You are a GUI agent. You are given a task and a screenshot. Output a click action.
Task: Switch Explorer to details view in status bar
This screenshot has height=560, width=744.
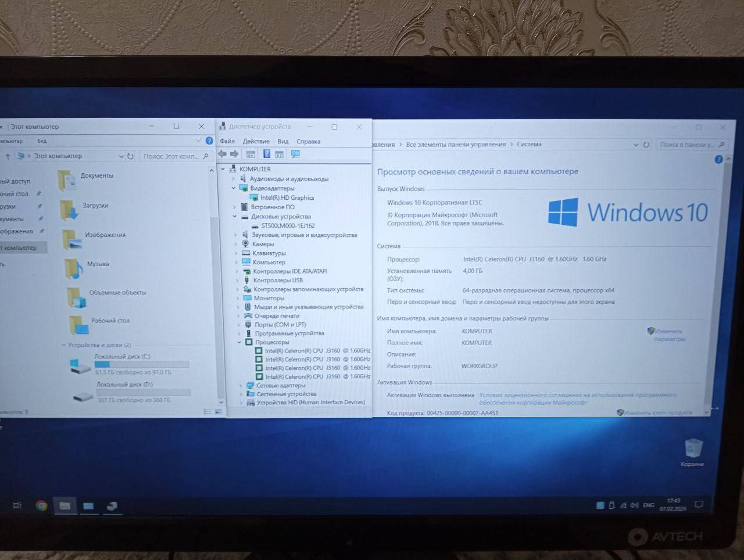coord(207,411)
